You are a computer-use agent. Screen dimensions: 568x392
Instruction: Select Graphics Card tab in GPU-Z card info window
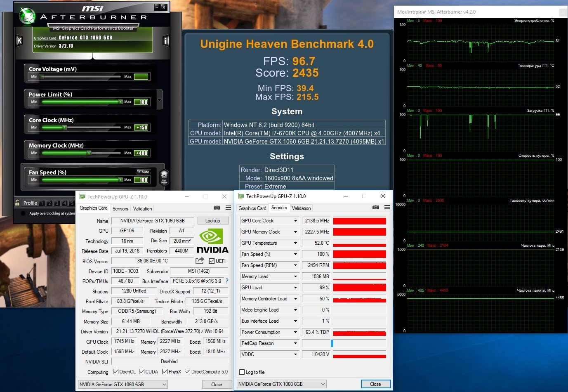click(x=94, y=208)
